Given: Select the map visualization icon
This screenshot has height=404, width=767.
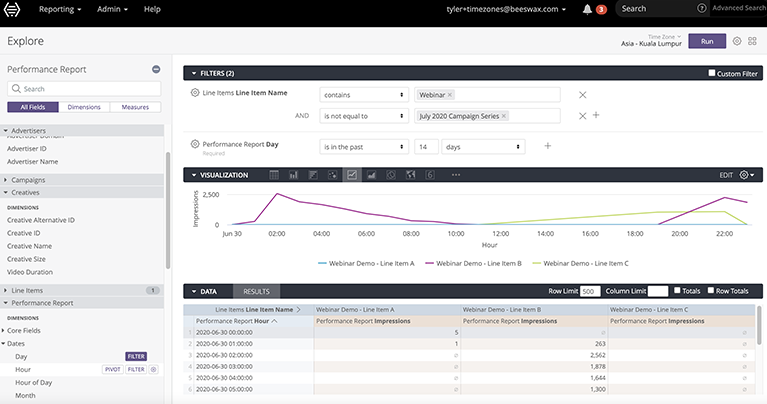Looking at the screenshot, I should [x=410, y=175].
